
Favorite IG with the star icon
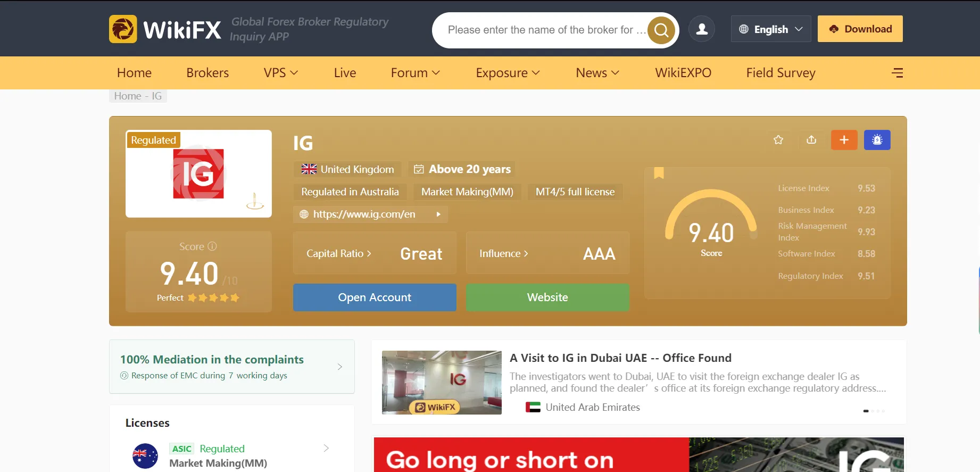click(778, 140)
